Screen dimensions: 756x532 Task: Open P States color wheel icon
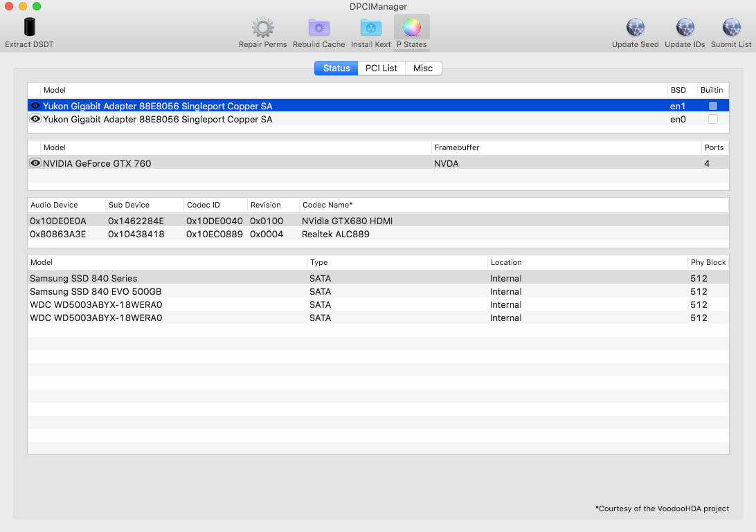click(x=412, y=28)
